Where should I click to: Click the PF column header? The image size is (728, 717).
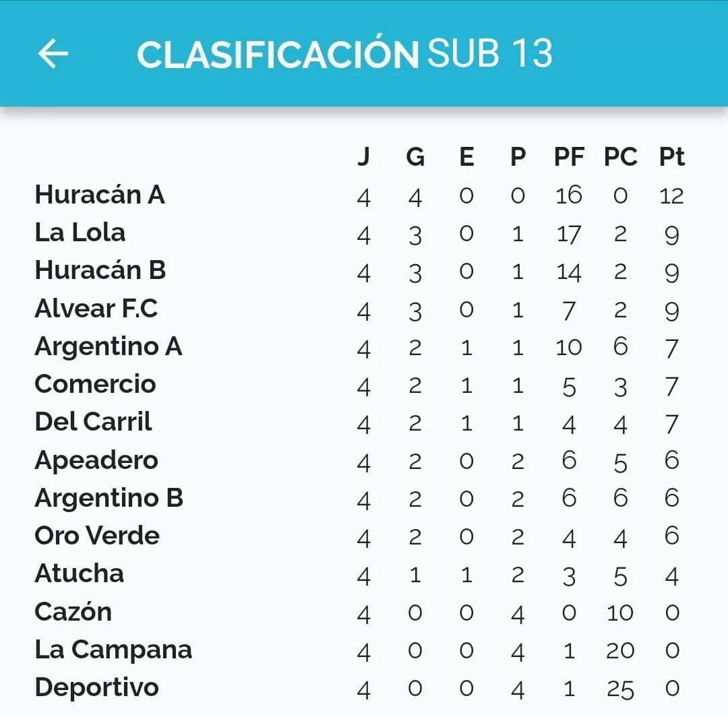click(x=569, y=157)
